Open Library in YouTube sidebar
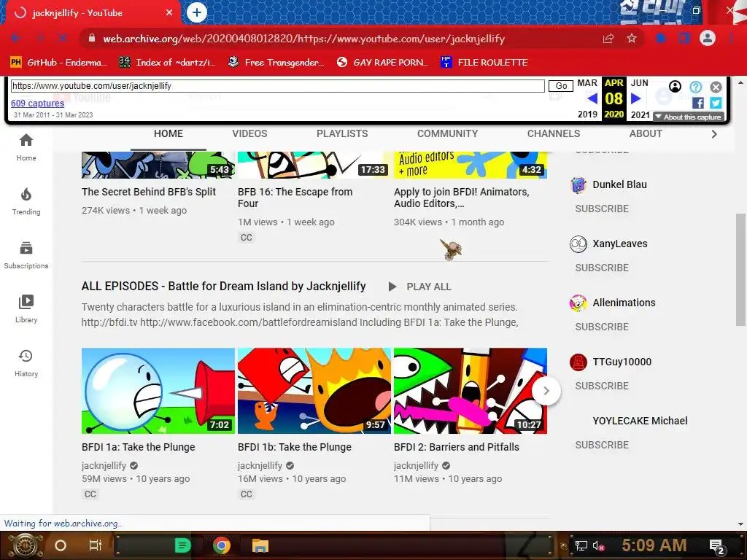Image resolution: width=747 pixels, height=560 pixels. point(26,309)
